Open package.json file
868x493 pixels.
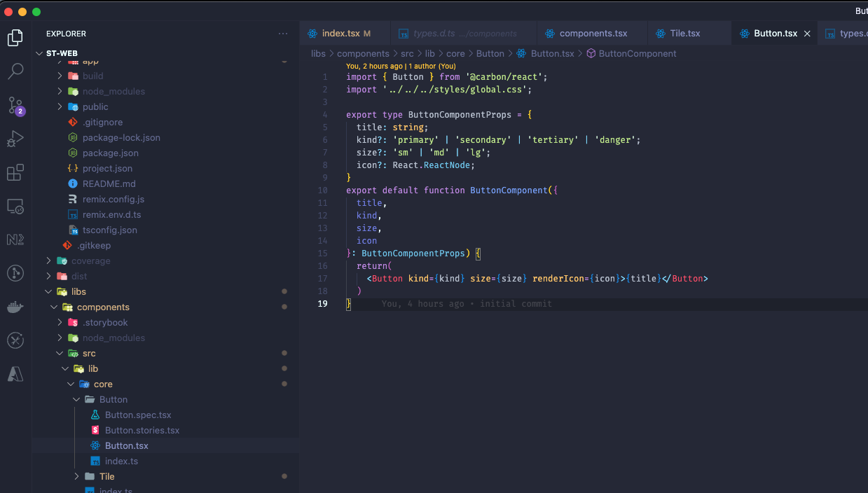(110, 153)
